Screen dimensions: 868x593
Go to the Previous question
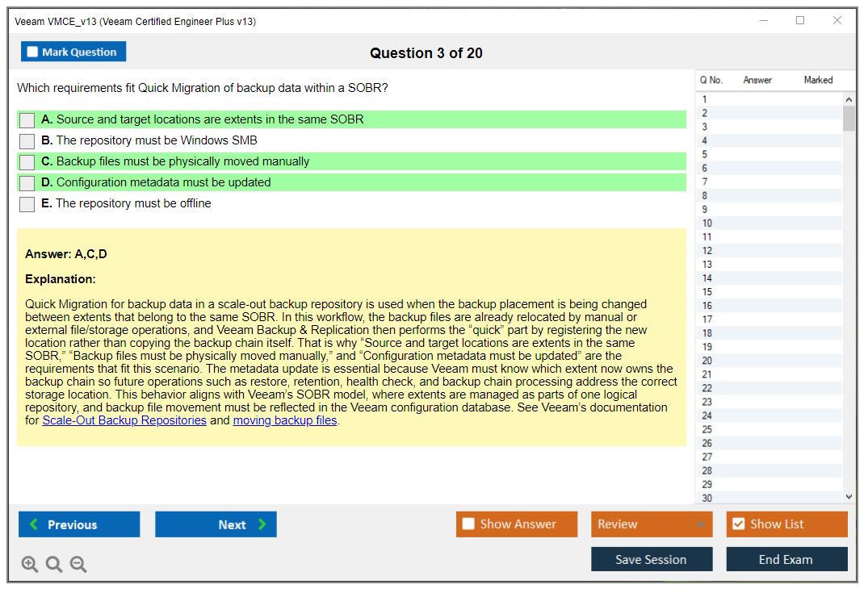(x=79, y=524)
